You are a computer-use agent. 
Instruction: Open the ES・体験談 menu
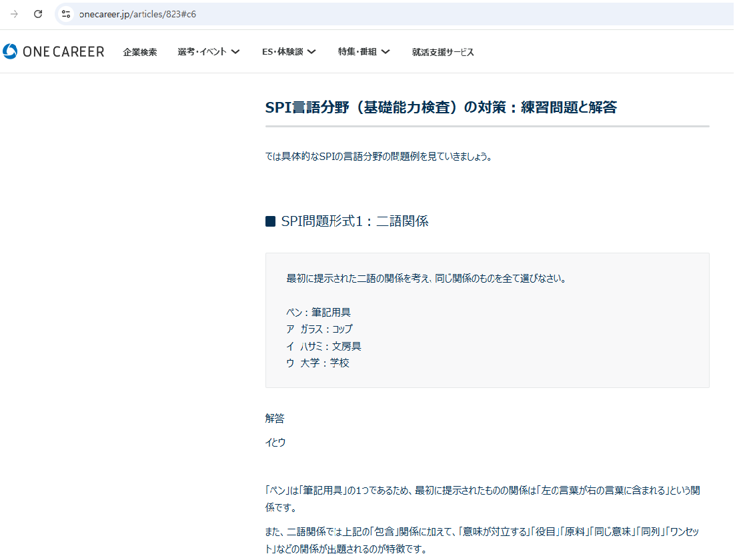[289, 51]
